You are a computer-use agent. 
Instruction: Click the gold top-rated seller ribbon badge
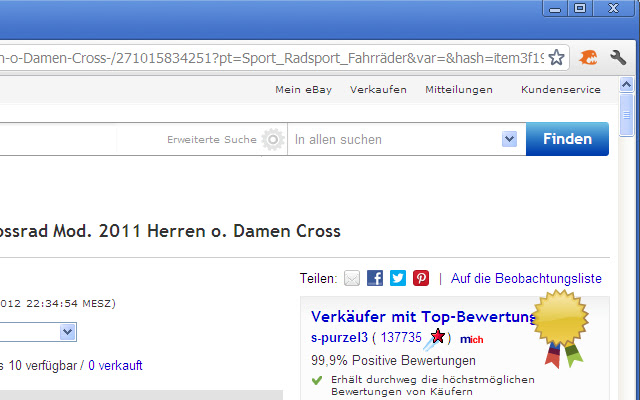tap(562, 328)
